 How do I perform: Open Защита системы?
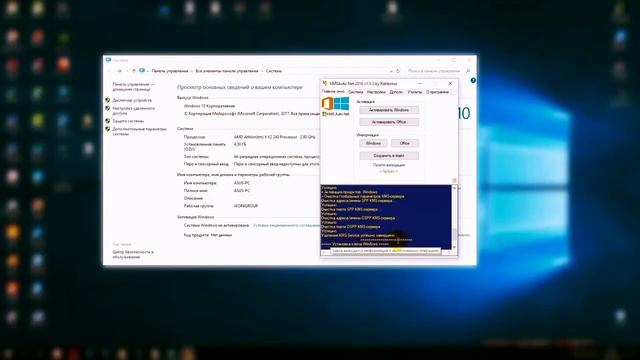128,121
